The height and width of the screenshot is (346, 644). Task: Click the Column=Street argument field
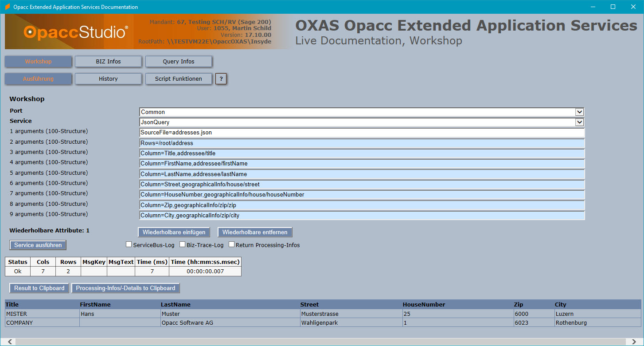[362, 184]
